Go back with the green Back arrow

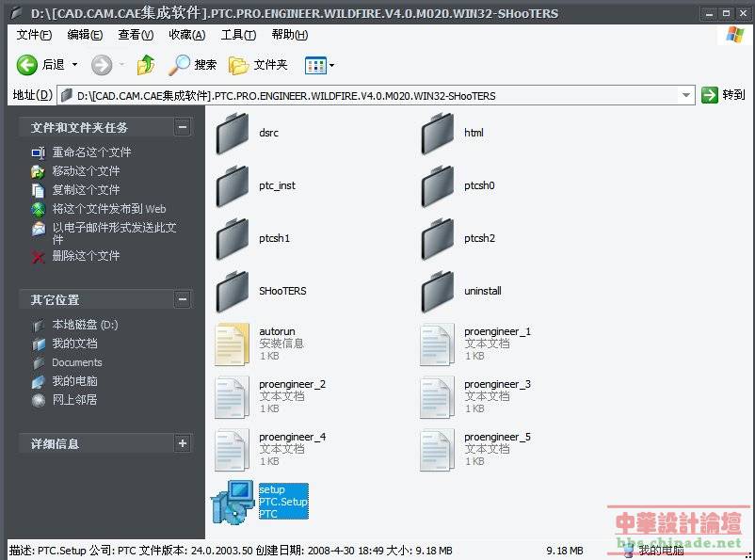point(27,65)
